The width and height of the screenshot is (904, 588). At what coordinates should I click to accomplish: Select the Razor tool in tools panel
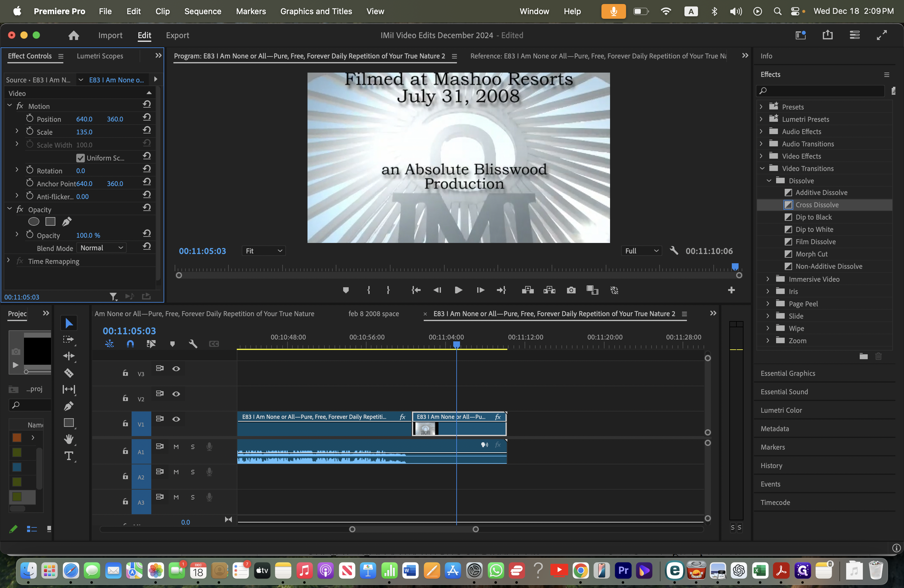(x=69, y=373)
